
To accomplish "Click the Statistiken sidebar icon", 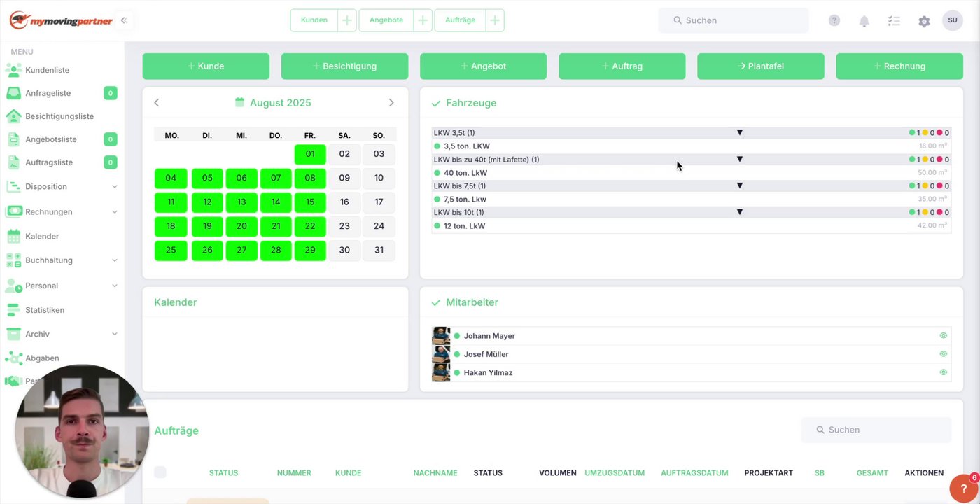I will coord(13,310).
